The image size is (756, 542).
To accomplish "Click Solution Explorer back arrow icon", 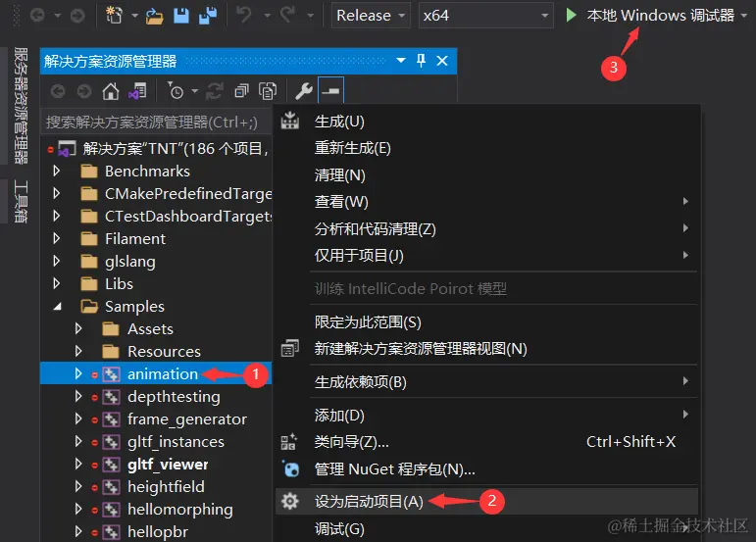I will pyautogui.click(x=58, y=91).
